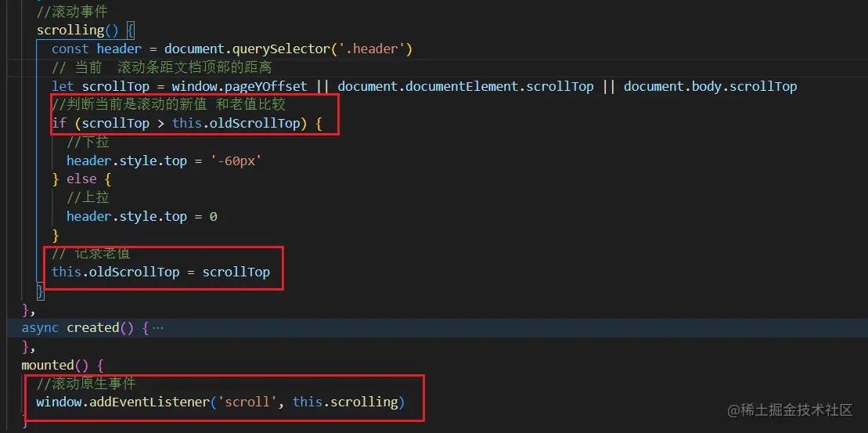Click the 'scroll' string argument
This screenshot has height=433, width=868.
247,402
